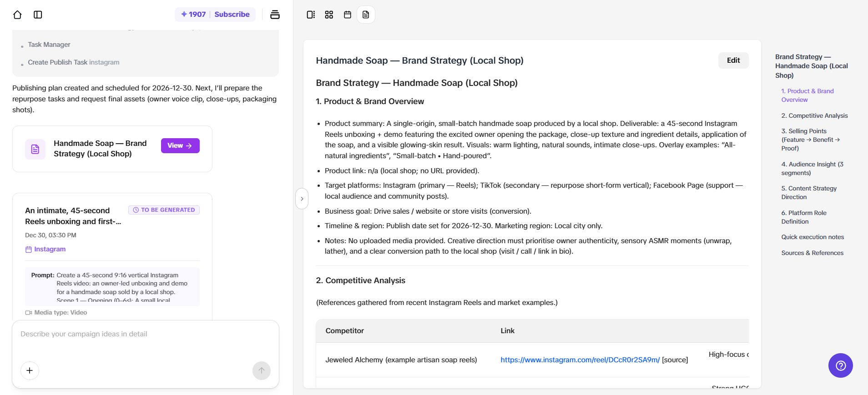Click the plus attach button in the chat box
The height and width of the screenshot is (395, 868).
tap(30, 370)
